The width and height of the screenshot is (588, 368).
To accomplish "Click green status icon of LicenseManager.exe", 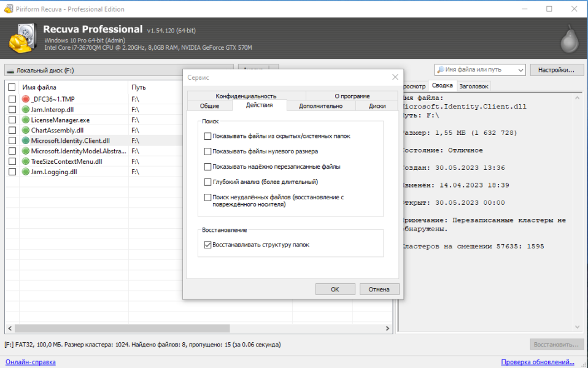I will [x=26, y=120].
